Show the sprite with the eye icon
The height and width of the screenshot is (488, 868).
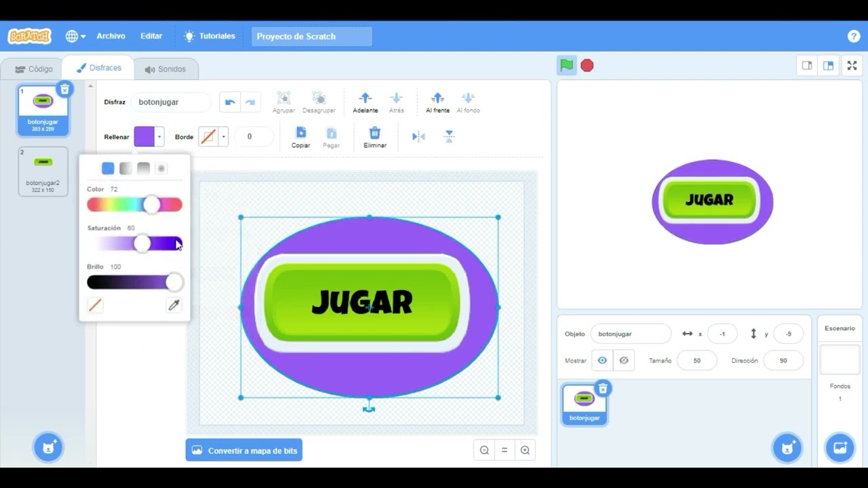pos(602,361)
